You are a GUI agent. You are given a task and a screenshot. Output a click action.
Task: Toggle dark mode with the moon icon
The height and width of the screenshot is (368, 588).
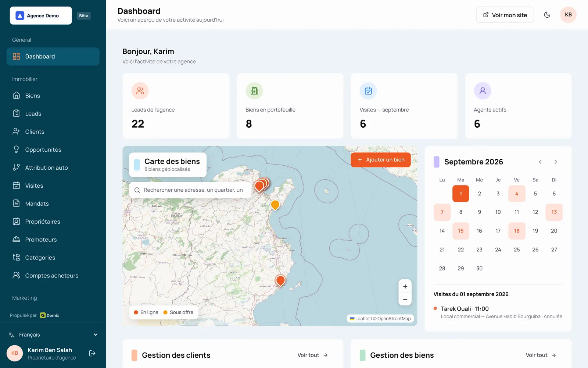[x=547, y=15]
